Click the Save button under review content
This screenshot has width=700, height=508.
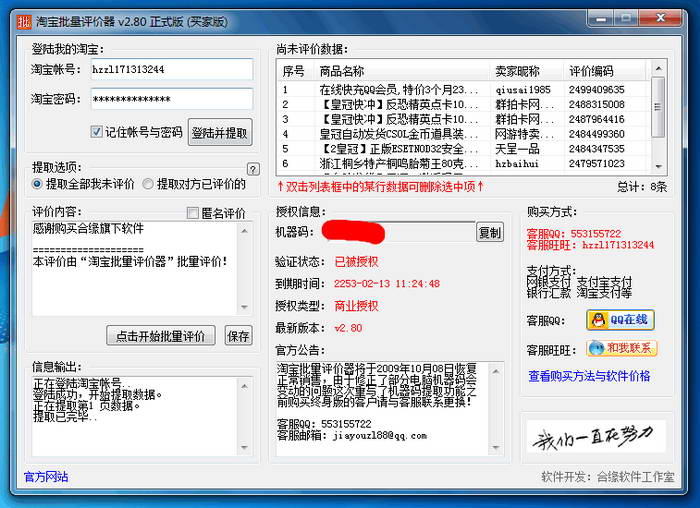238,336
